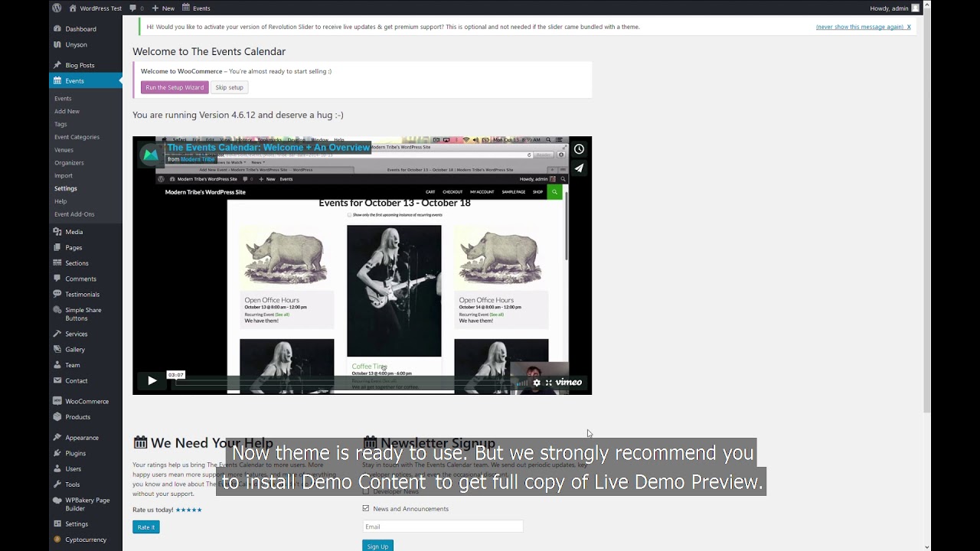The height and width of the screenshot is (551, 980).
Task: Open Event Add-Ons submenu
Action: point(74,214)
